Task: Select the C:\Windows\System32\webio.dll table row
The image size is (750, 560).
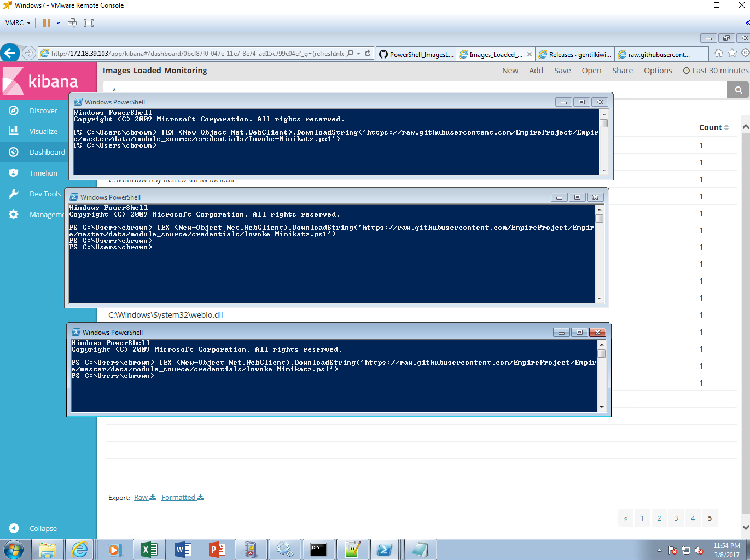Action: pos(421,315)
